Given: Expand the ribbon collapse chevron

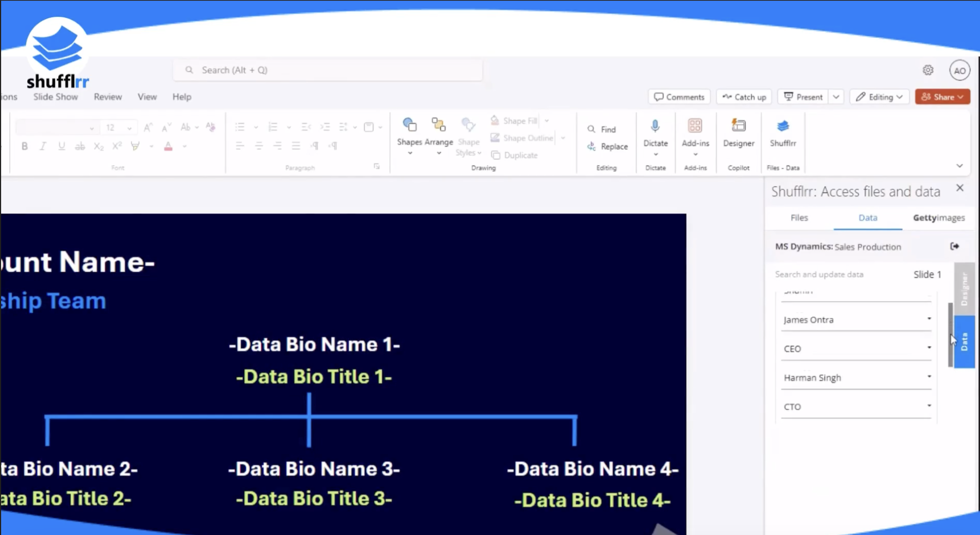Looking at the screenshot, I should 959,166.
